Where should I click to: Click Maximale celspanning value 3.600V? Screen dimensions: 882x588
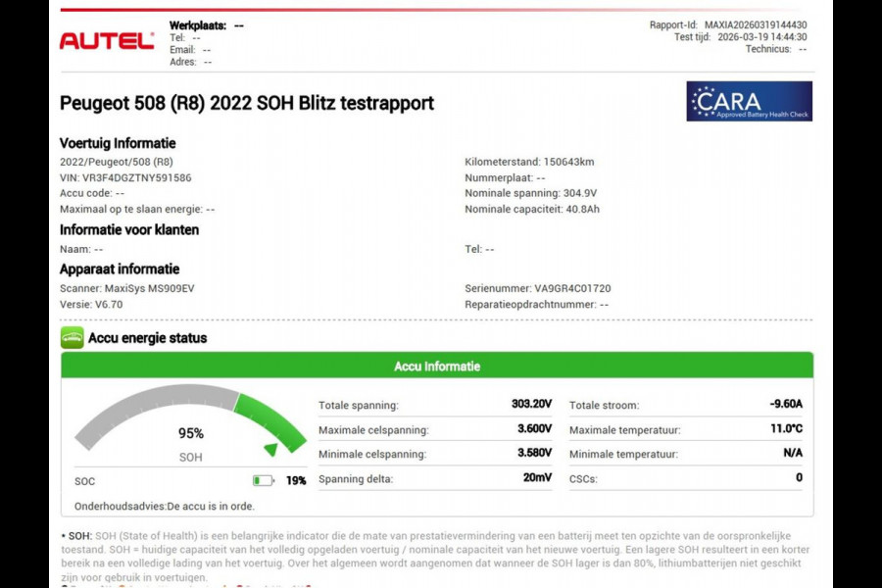click(x=534, y=429)
